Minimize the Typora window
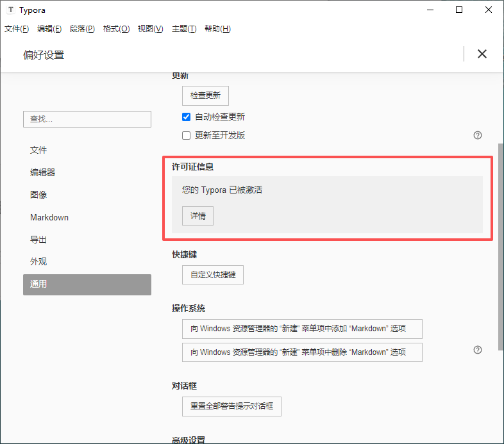This screenshot has height=444, width=504. [430, 10]
